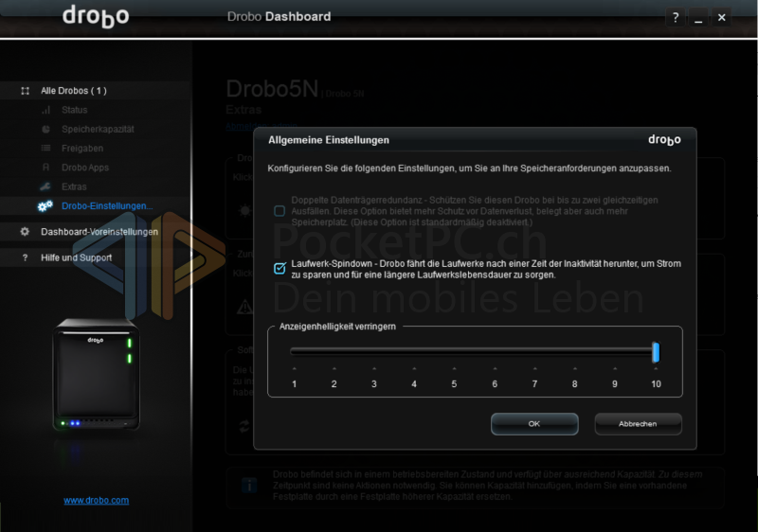This screenshot has height=532, width=758.
Task: Minimize the Drobo Dashboard window
Action: (698, 17)
